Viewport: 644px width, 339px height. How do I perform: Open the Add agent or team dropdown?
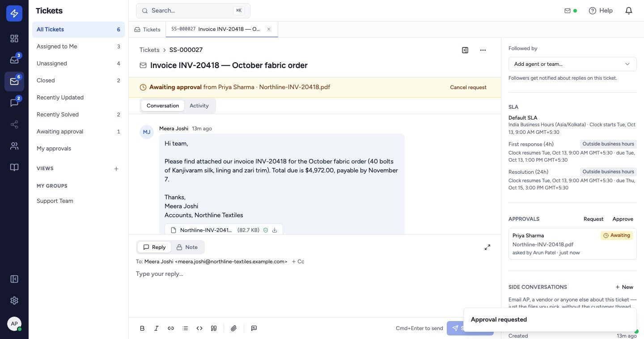pyautogui.click(x=572, y=64)
